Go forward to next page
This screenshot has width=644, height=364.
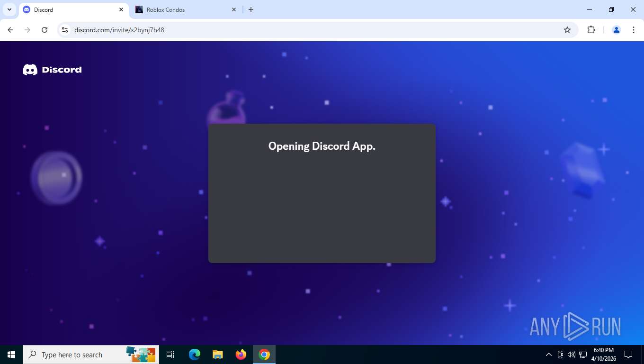pyautogui.click(x=27, y=30)
